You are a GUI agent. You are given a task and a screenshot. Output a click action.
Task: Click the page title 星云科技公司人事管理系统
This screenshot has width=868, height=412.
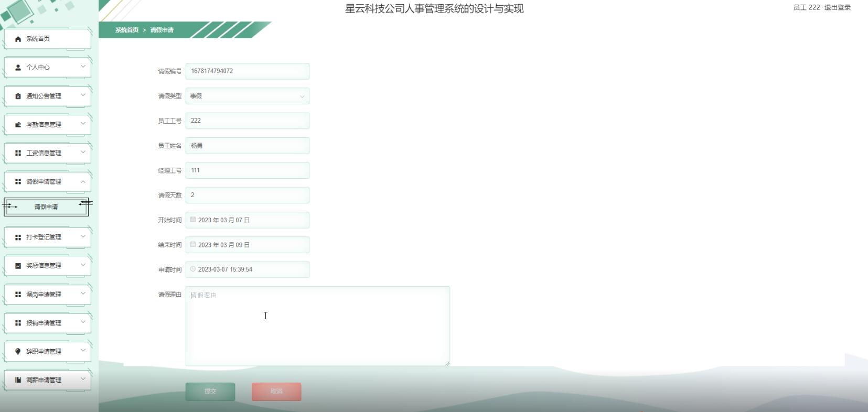[434, 8]
